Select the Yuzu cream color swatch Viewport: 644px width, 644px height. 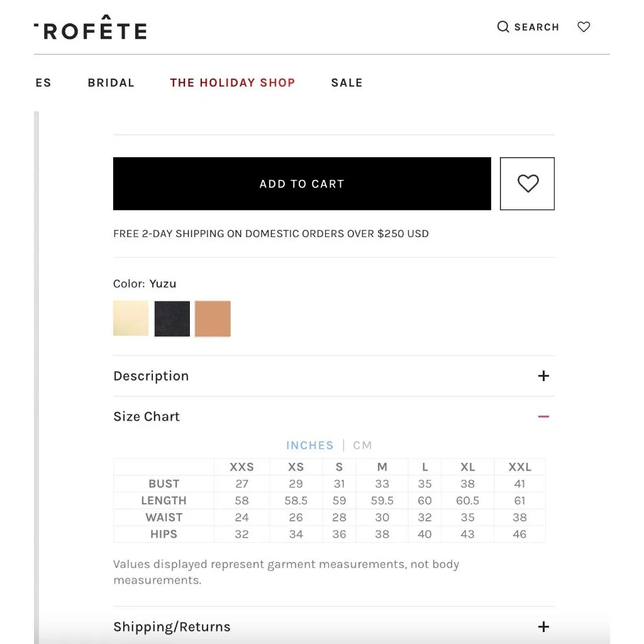[x=131, y=318]
